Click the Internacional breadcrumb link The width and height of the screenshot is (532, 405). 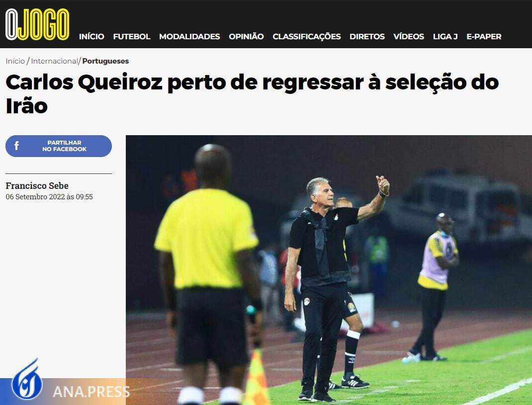pyautogui.click(x=54, y=61)
